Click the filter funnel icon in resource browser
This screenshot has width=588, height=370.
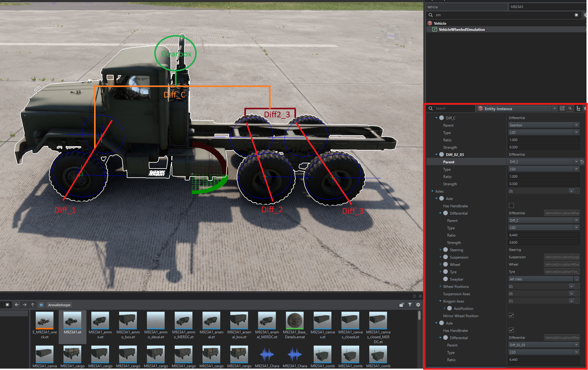(x=410, y=305)
